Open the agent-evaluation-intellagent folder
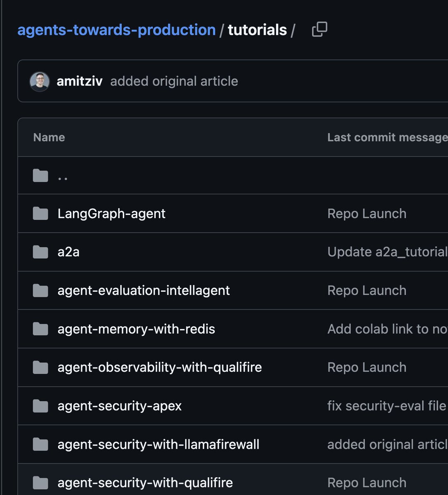This screenshot has height=495, width=448. click(x=143, y=290)
